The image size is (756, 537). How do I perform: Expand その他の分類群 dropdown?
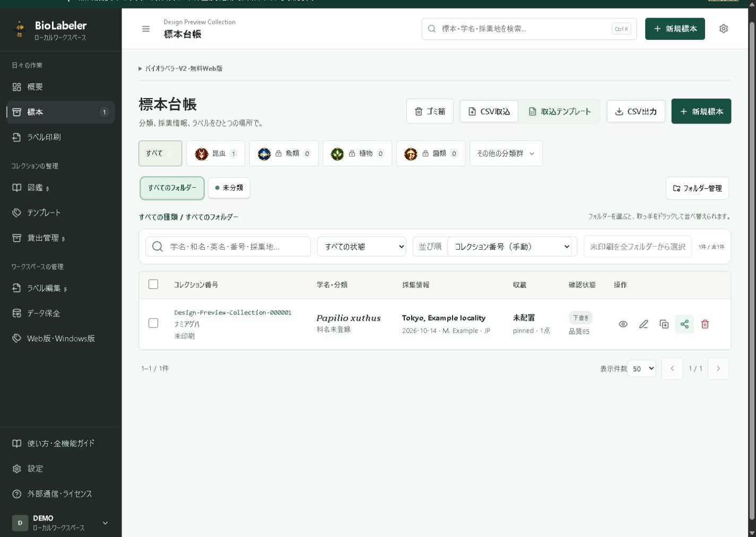506,153
